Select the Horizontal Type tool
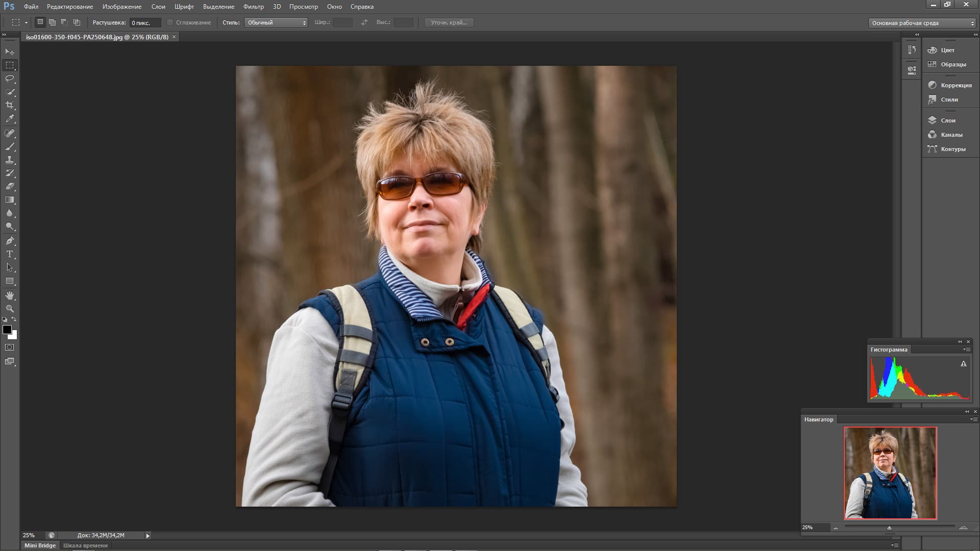 tap(10, 254)
